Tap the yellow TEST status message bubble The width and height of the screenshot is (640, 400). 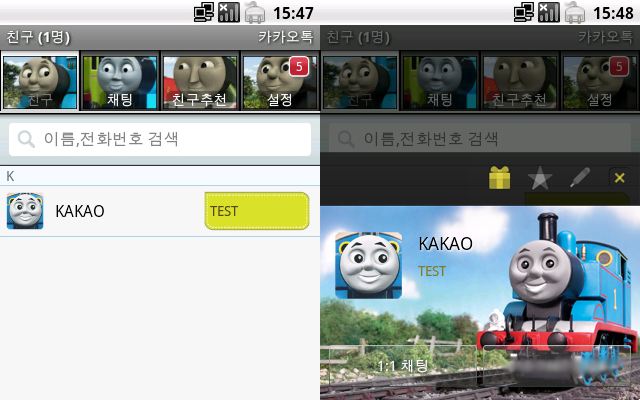pos(257,211)
